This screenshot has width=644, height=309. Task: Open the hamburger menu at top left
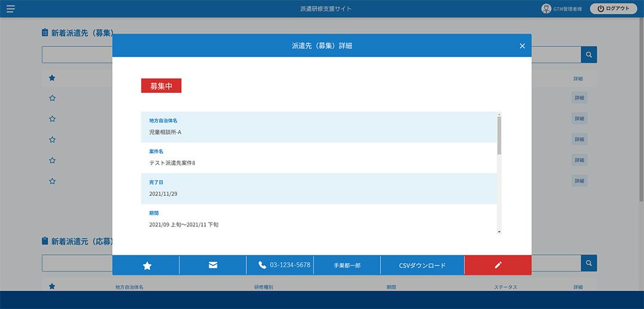[x=11, y=9]
